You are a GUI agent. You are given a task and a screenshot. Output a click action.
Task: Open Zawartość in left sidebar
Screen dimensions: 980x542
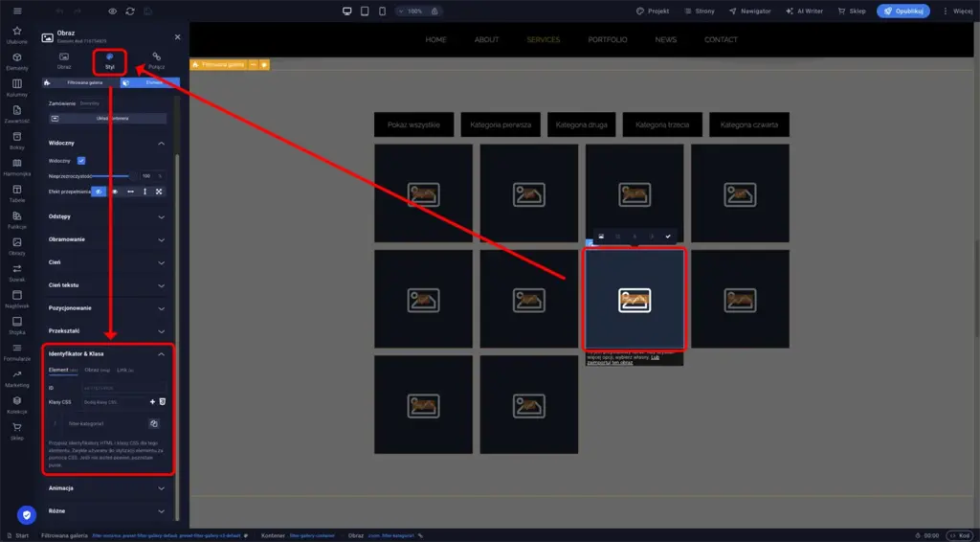[17, 114]
